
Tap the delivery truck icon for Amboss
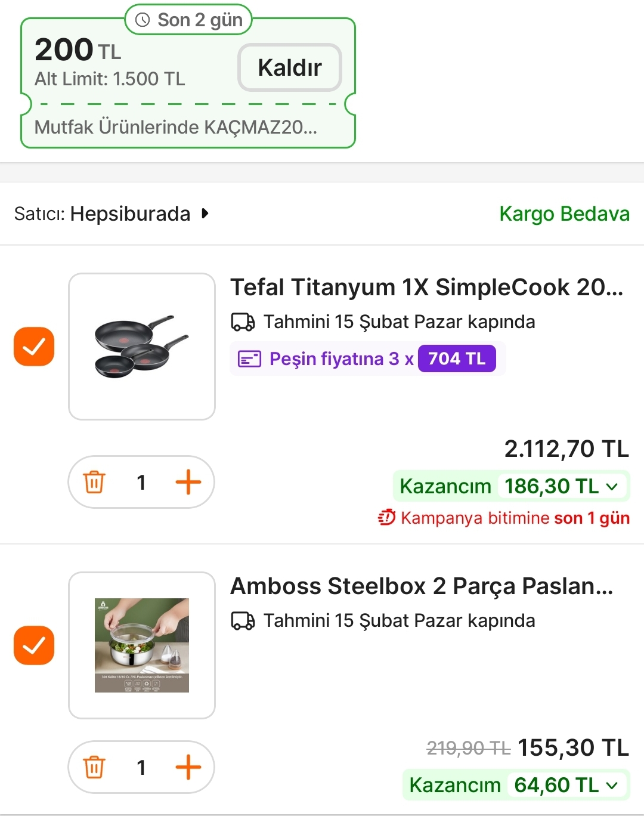[243, 621]
